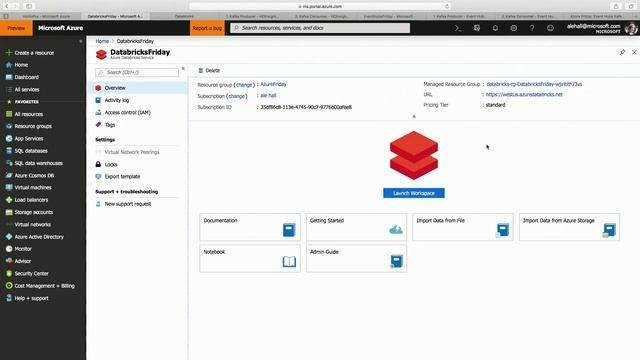Click the red Databricks logo beside the title
This screenshot has width=640, height=360.
[x=101, y=54]
